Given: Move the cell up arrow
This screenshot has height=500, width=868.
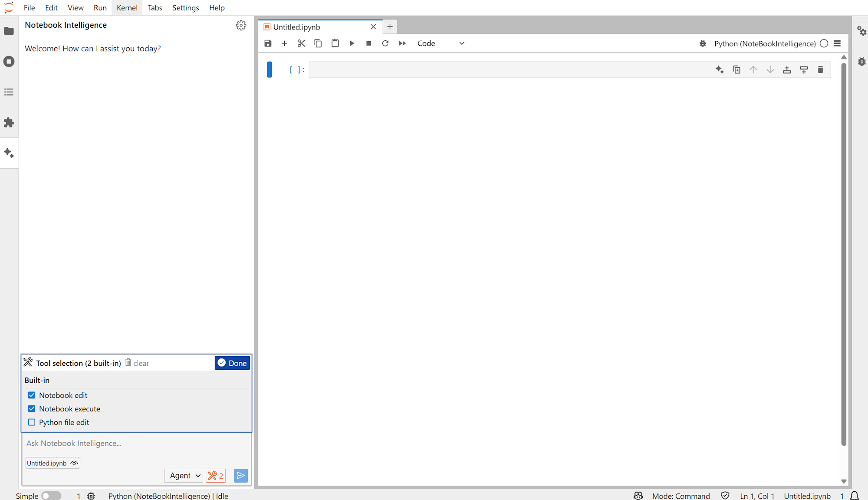Looking at the screenshot, I should point(753,70).
